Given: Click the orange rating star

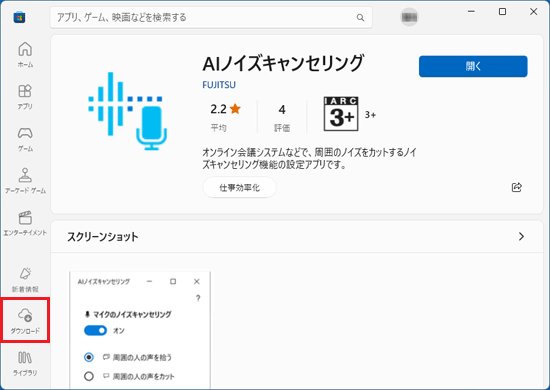Looking at the screenshot, I should (x=235, y=109).
